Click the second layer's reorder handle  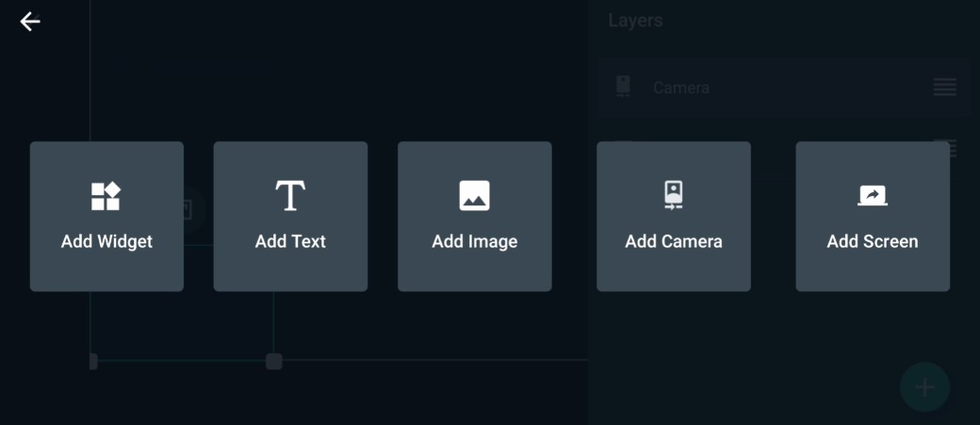pyautogui.click(x=947, y=148)
